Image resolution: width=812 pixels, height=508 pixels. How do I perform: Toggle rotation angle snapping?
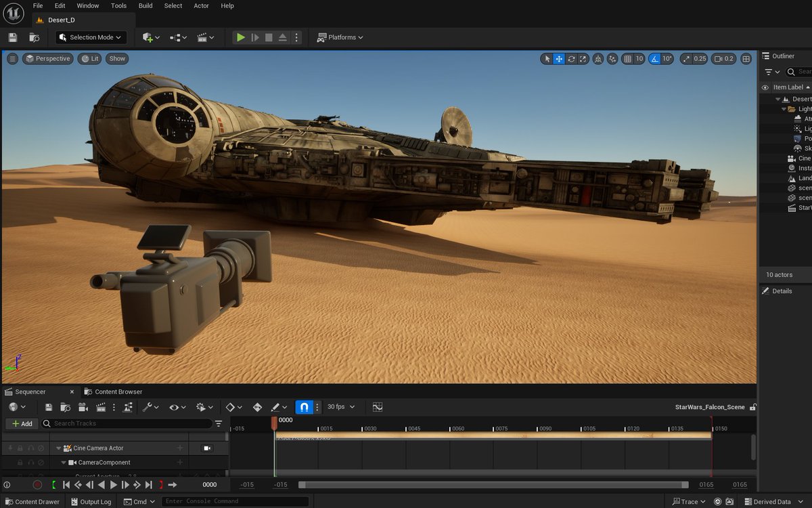[655, 59]
